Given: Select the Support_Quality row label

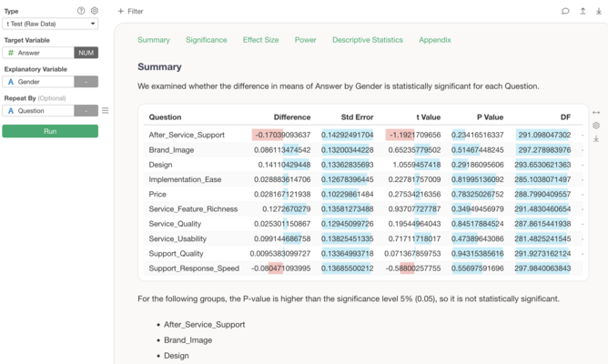Looking at the screenshot, I should coord(176,254).
